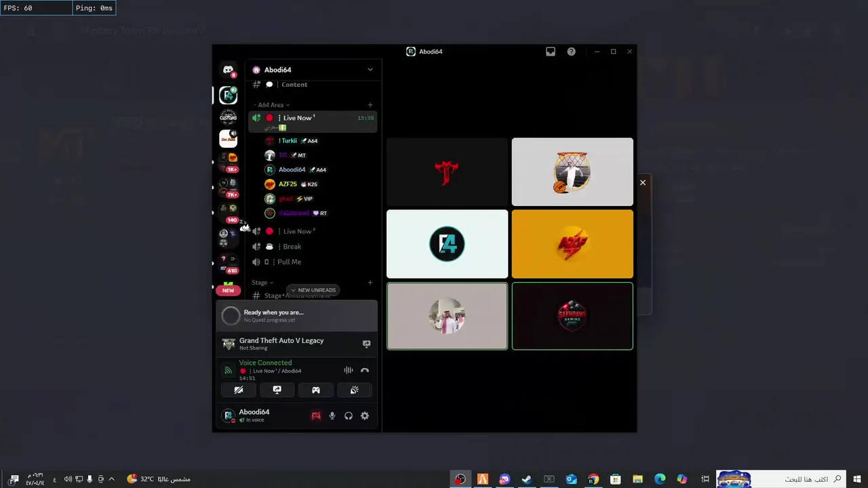Image resolution: width=868 pixels, height=488 pixels.
Task: Open the Windows Start menu
Action: (857, 479)
